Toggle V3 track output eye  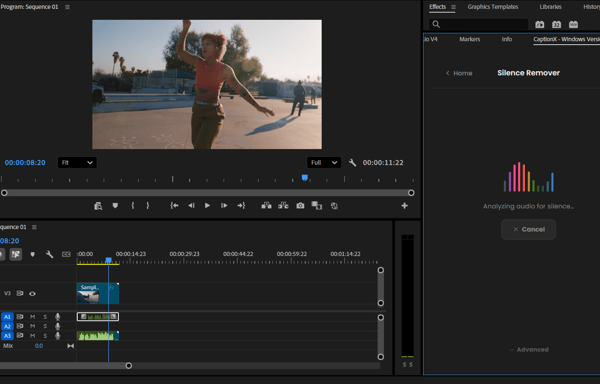(33, 294)
